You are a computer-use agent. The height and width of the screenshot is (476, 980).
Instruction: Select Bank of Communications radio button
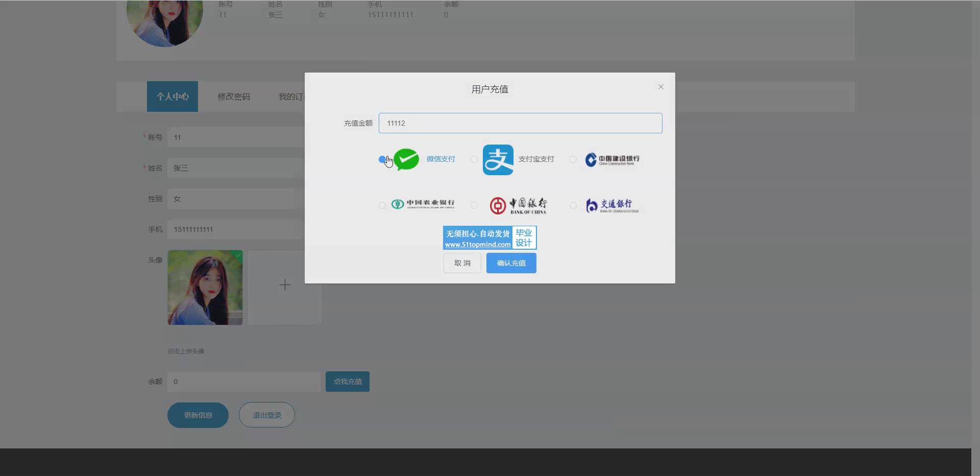[x=573, y=205]
